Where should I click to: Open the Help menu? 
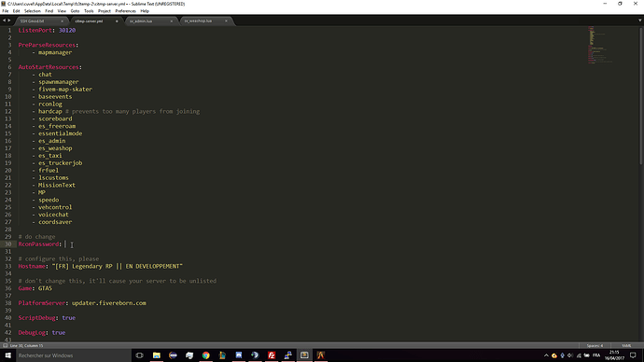tap(145, 11)
